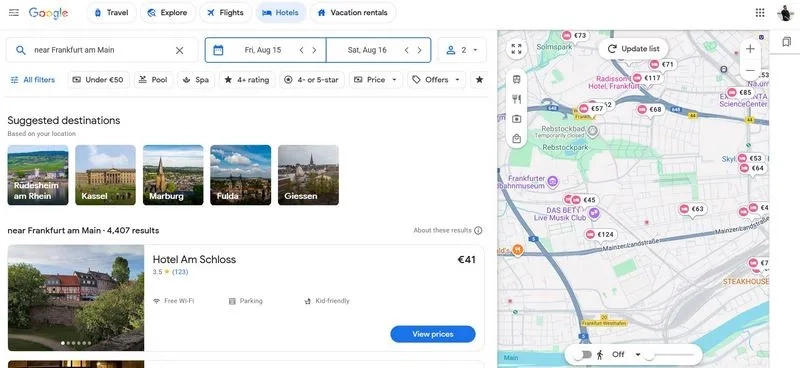
Task: Click the calendar icon in date picker
Action: [218, 50]
